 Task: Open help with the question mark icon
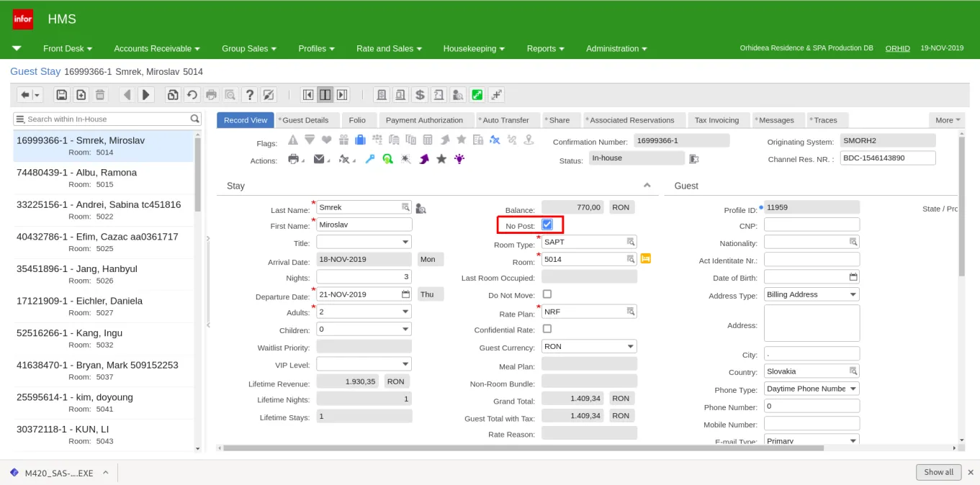pos(250,95)
